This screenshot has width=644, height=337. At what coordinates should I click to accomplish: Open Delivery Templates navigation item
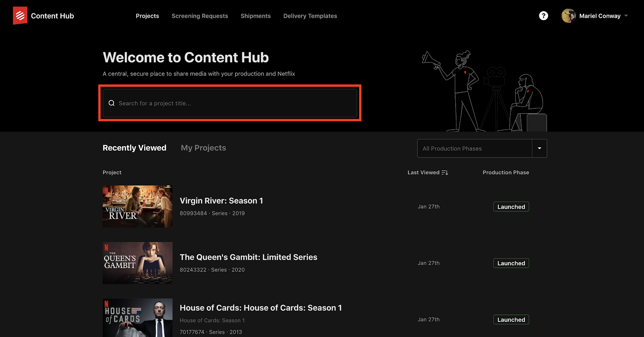coord(310,16)
